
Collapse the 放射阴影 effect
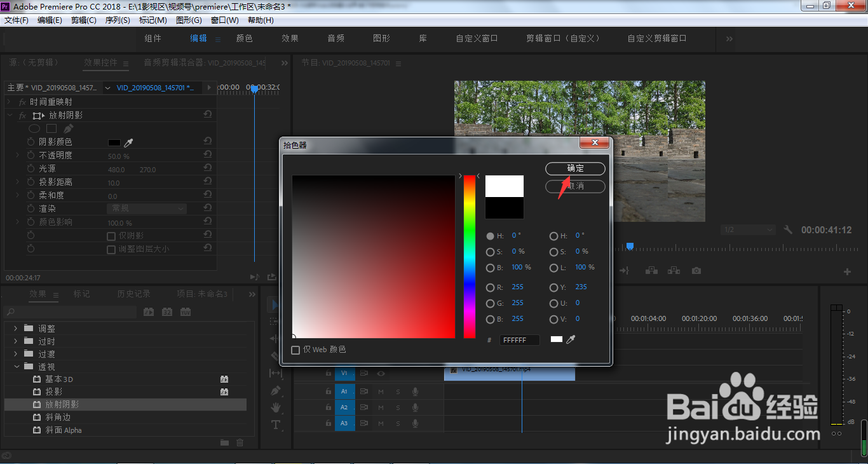coord(9,115)
